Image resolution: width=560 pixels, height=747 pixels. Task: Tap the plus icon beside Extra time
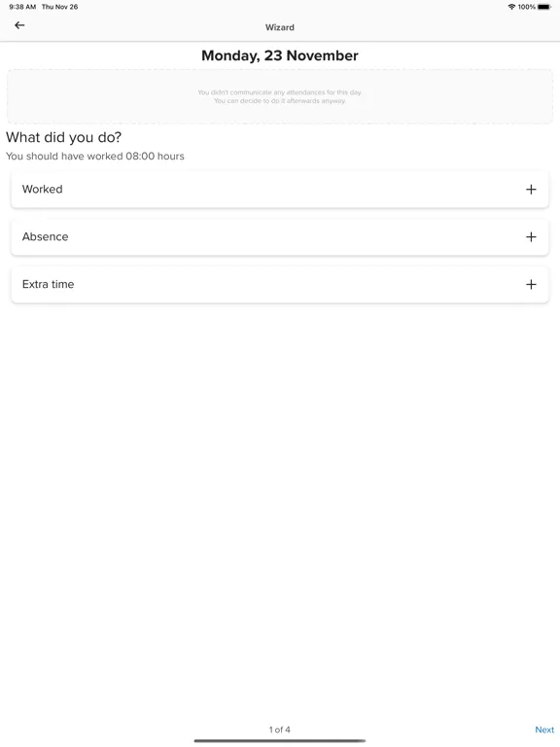531,284
